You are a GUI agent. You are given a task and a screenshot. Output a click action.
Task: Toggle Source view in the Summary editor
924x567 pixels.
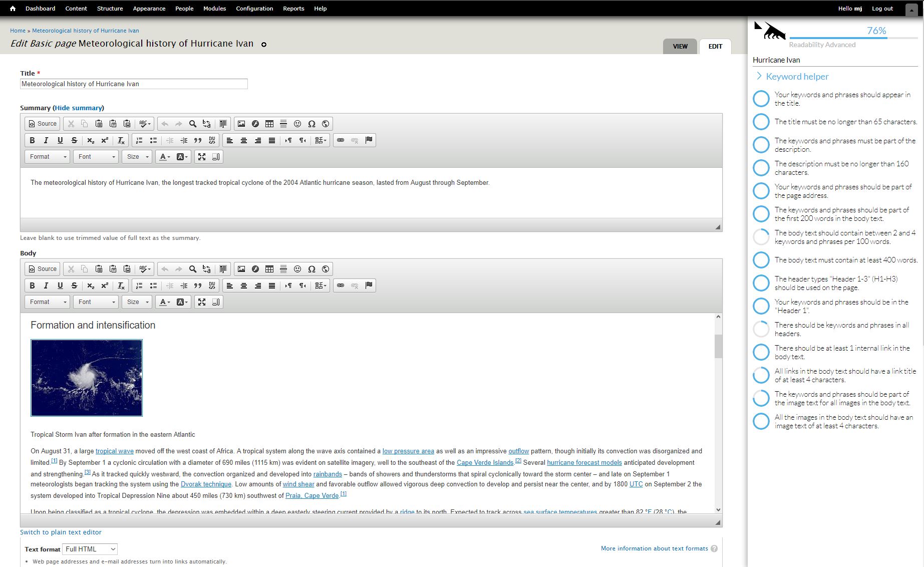pyautogui.click(x=42, y=124)
